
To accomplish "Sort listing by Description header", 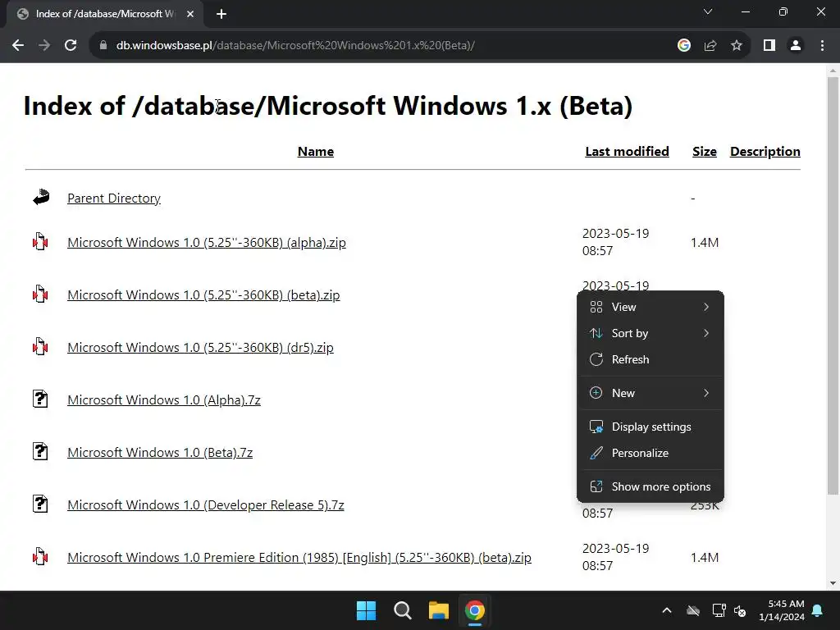I will pos(765,152).
